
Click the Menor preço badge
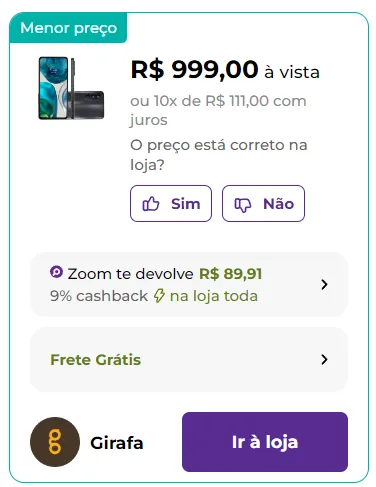point(68,28)
